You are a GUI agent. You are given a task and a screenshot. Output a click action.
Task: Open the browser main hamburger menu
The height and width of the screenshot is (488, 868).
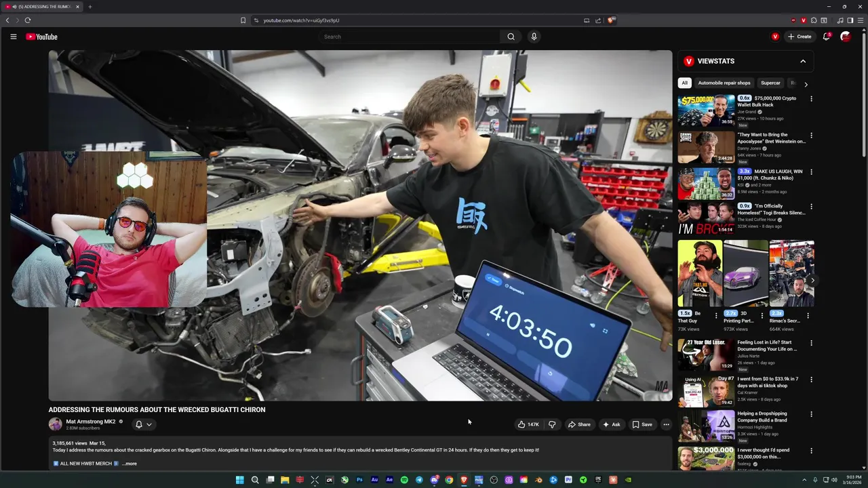(860, 20)
